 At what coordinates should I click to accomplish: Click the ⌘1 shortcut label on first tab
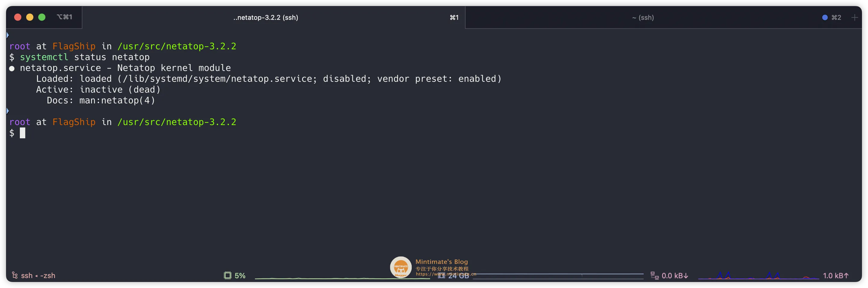(454, 17)
